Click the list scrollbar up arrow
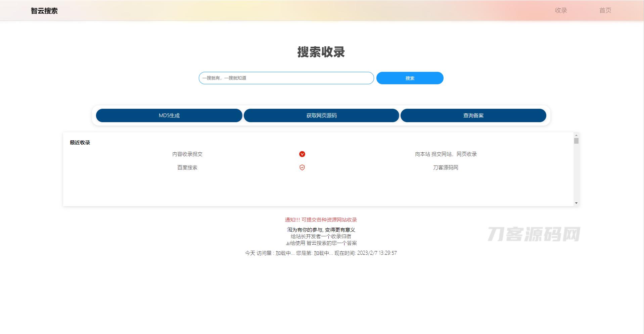Viewport: 644px width, 334px height. point(576,135)
